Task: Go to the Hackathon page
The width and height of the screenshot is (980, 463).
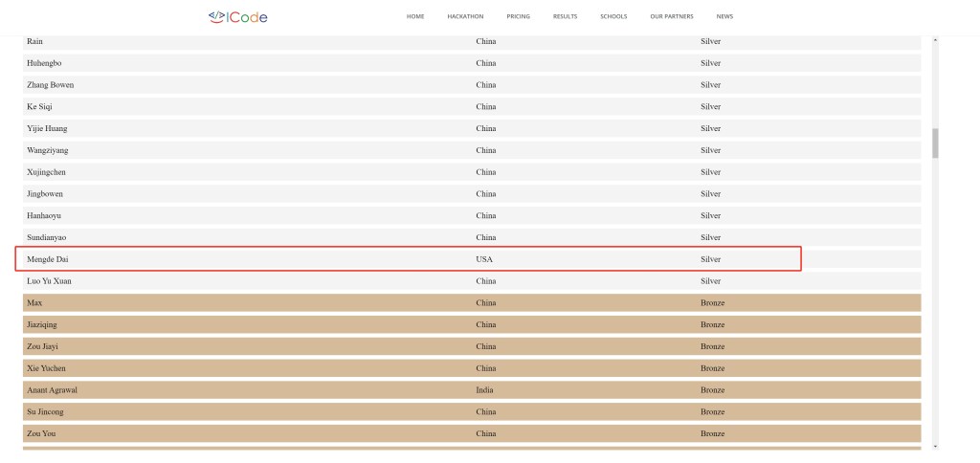Action: coord(465,16)
